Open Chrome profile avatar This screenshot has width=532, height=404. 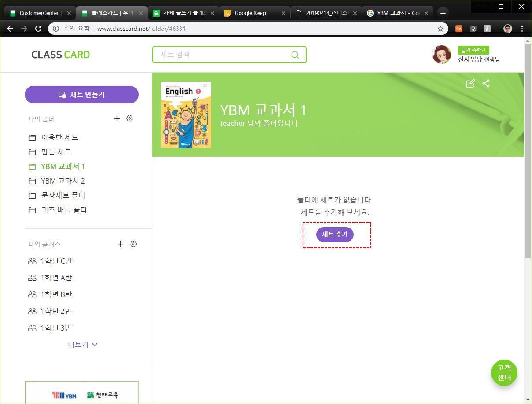(x=508, y=29)
